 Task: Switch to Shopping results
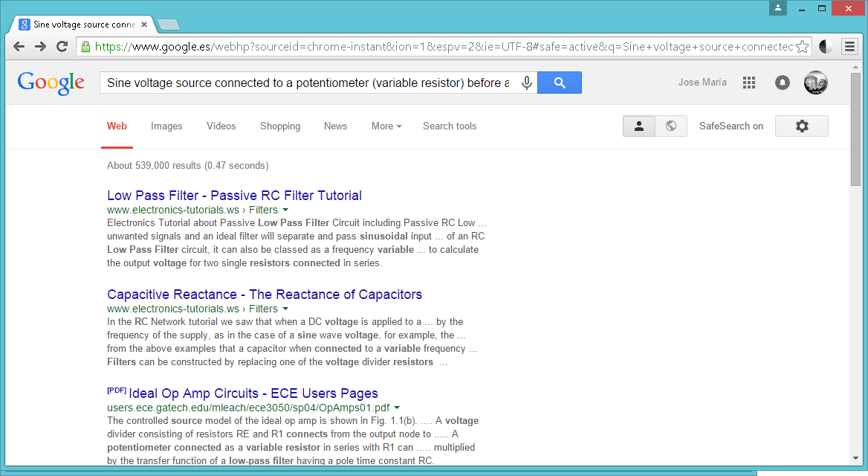tap(280, 126)
